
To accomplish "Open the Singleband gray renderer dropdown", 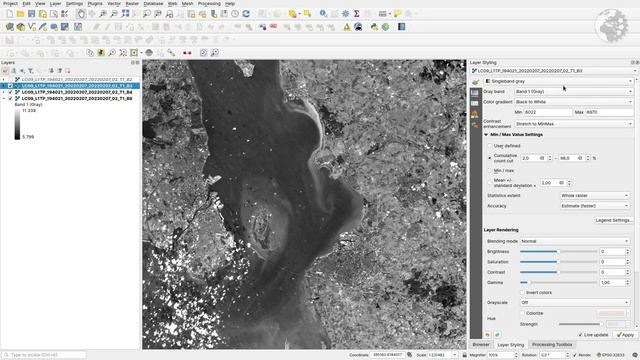I will (558, 81).
